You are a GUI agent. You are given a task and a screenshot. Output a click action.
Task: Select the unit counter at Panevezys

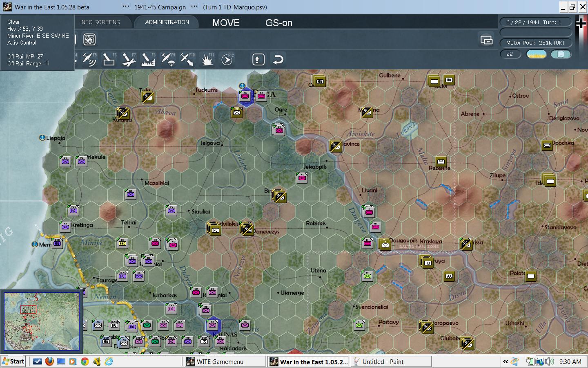[x=247, y=229]
